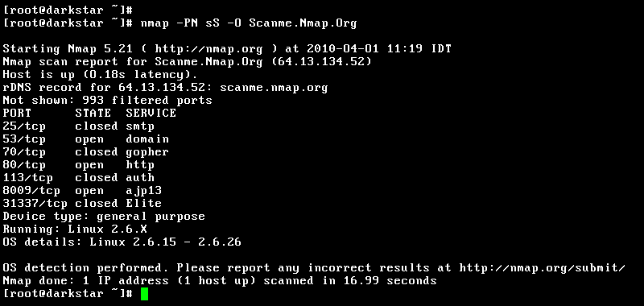The image size is (644, 306).
Task: Click the OS details Linux version range
Action: click(165, 242)
